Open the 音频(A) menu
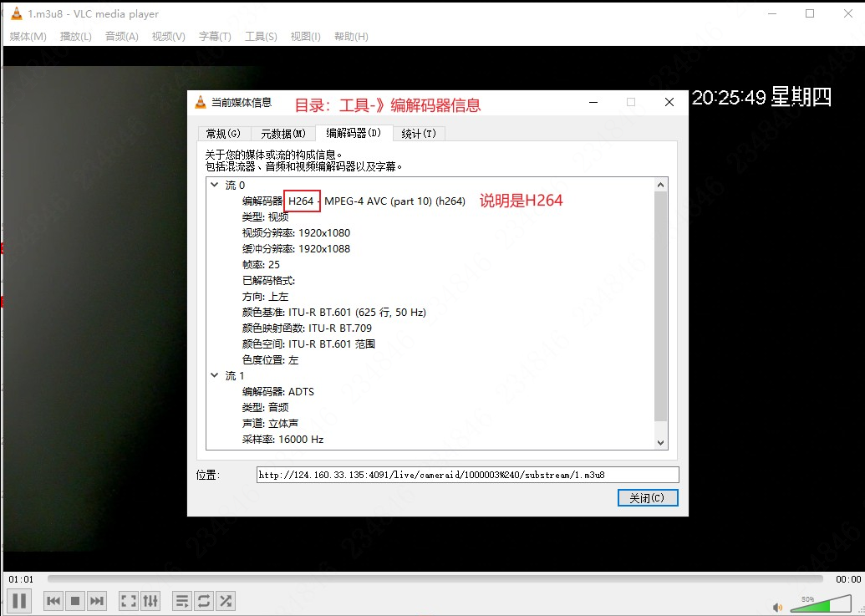The width and height of the screenshot is (865, 616). tap(121, 37)
